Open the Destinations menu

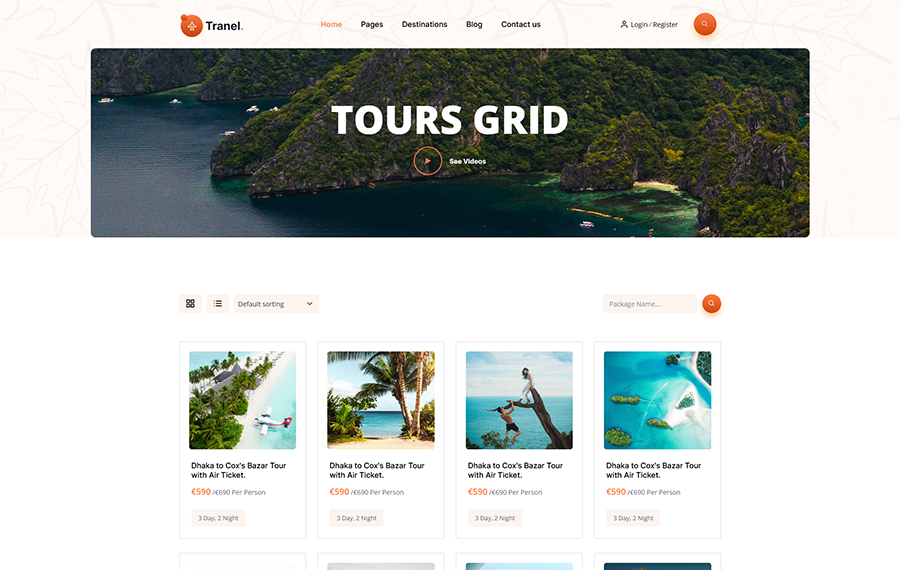coord(424,24)
